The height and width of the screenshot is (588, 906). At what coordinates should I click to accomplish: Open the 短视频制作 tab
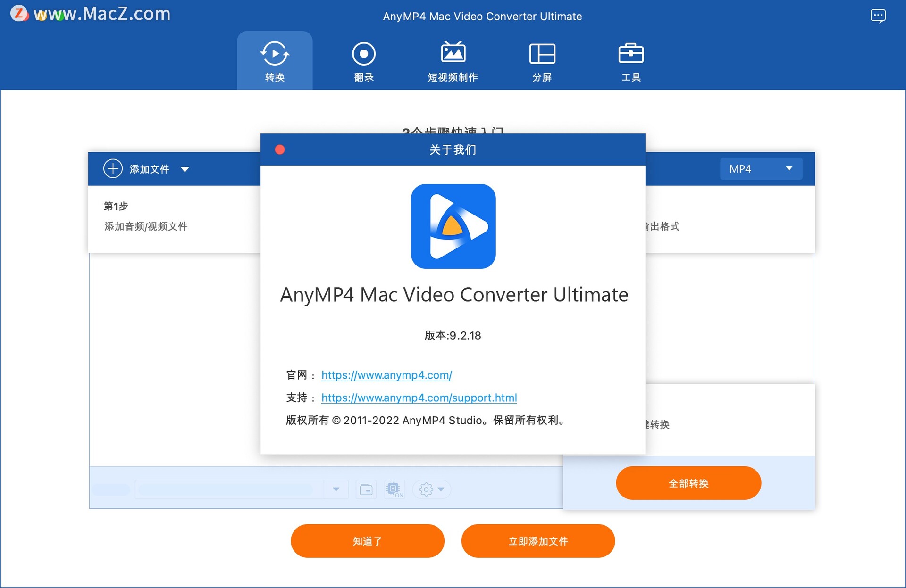pos(453,61)
